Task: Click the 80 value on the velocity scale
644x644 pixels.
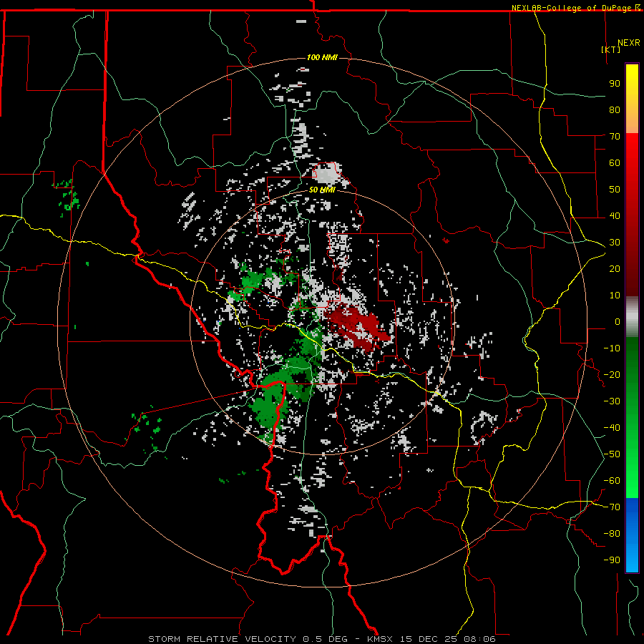Action: [615, 109]
